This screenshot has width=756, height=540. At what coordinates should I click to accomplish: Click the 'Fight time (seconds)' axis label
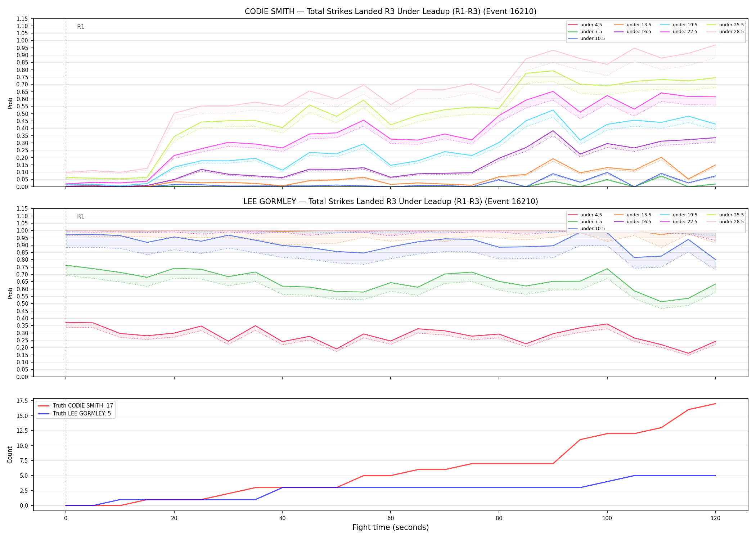tap(391, 528)
